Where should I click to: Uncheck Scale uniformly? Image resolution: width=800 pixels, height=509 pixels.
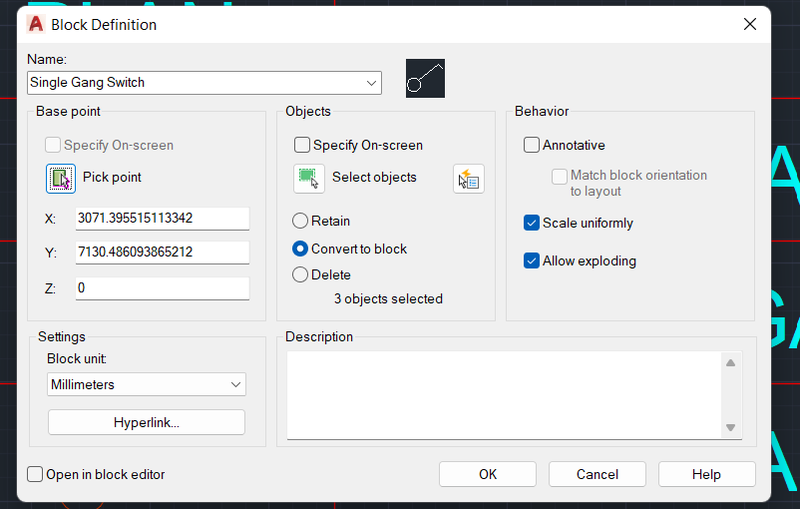point(532,223)
